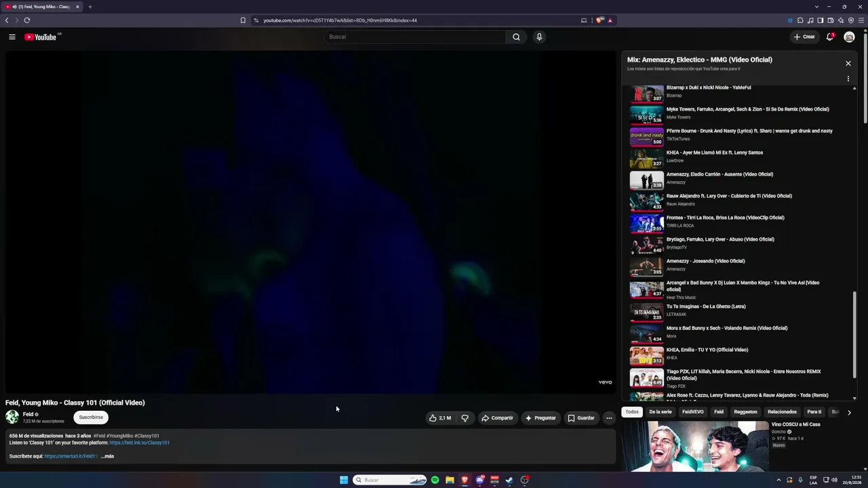Click the Crear create button
The height and width of the screenshot is (488, 868).
click(x=804, y=37)
